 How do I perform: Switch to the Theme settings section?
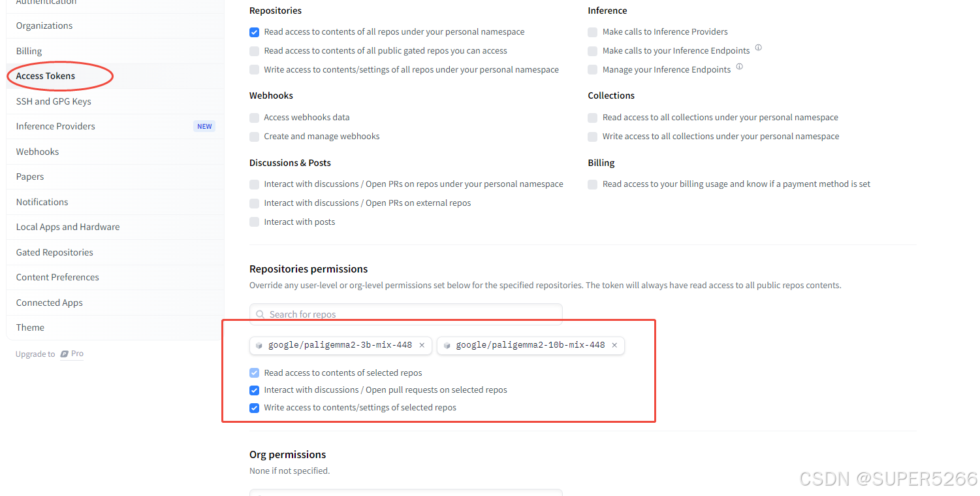pyautogui.click(x=30, y=327)
